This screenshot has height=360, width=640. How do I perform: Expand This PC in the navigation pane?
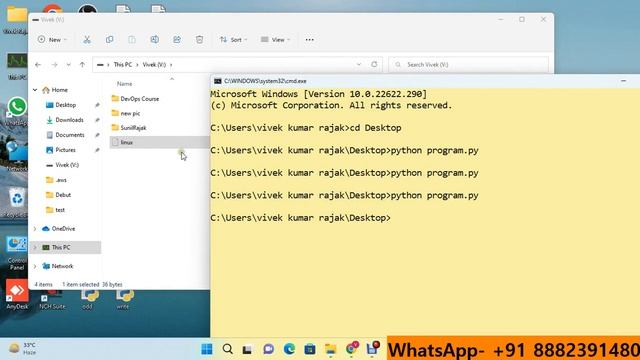pos(35,247)
